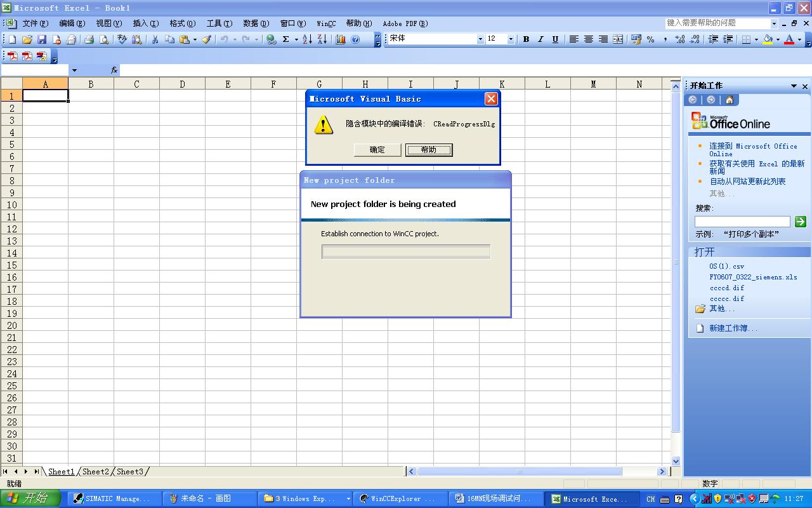Viewport: 812px width, 508px height.
Task: Click the first Adobe PDF conversion icon
Action: click(12, 56)
